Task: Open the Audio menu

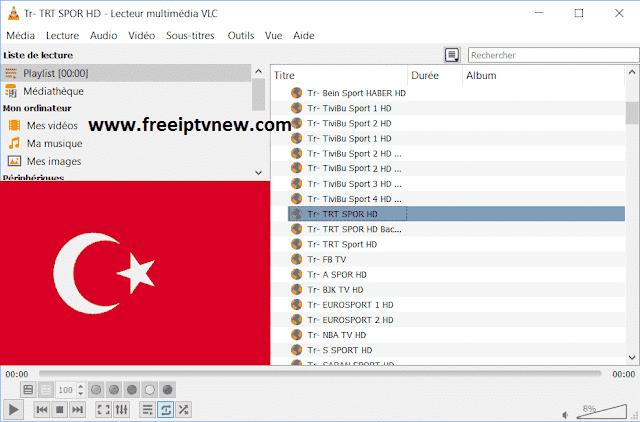Action: [104, 36]
